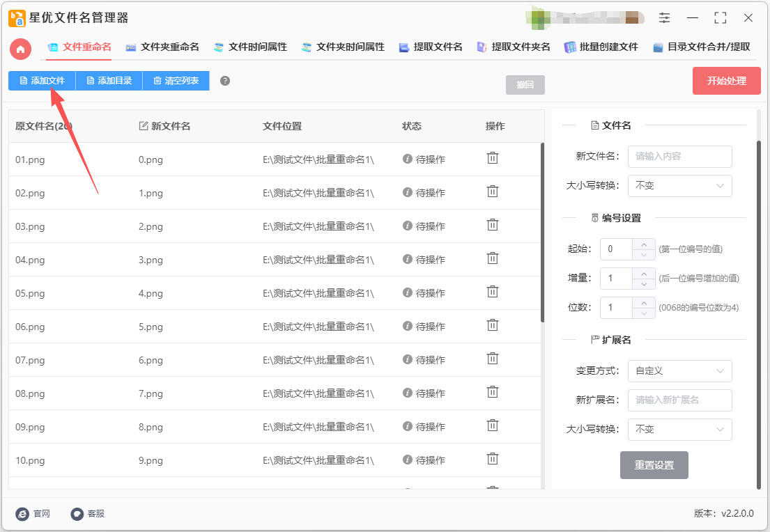Open the help question mark icon
This screenshot has height=532, width=770.
click(x=224, y=81)
